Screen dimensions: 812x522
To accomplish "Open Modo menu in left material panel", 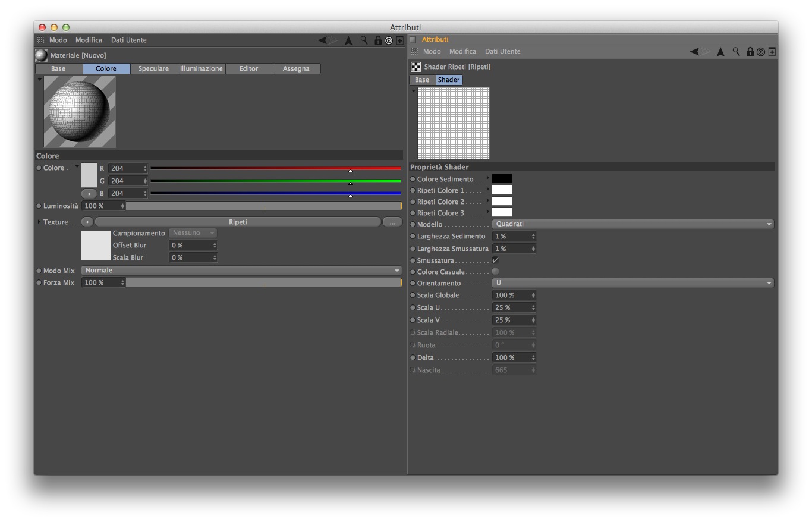I will [x=58, y=40].
